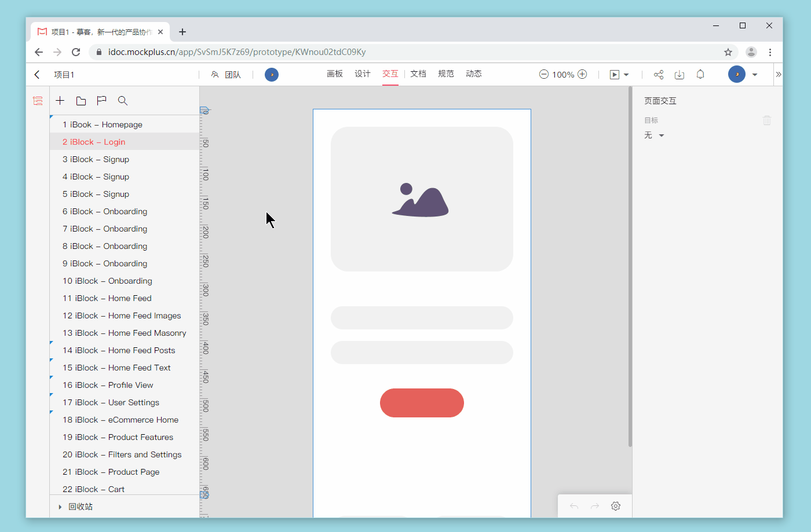Expand the 回收站 recycle bin tree
The image size is (811, 532).
click(60, 507)
